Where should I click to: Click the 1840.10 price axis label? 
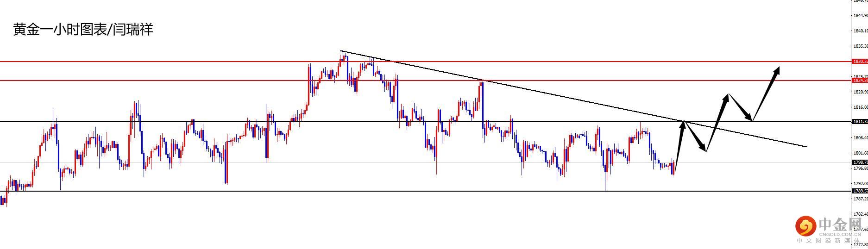click(x=861, y=31)
